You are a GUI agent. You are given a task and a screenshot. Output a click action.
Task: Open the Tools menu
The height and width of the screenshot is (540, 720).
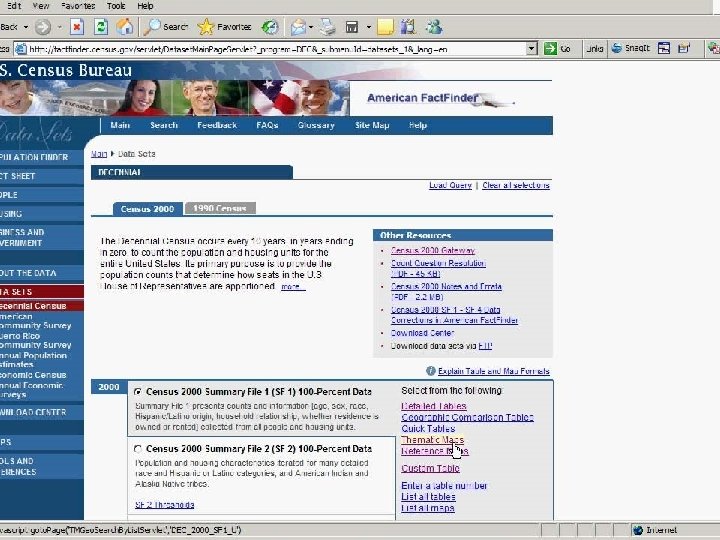click(x=116, y=6)
